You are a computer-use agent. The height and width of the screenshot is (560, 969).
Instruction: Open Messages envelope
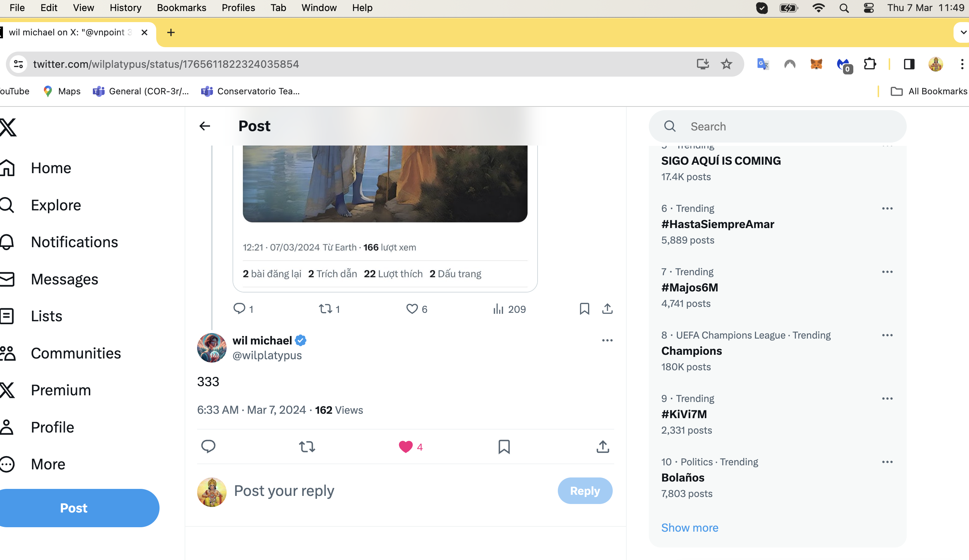(49, 279)
